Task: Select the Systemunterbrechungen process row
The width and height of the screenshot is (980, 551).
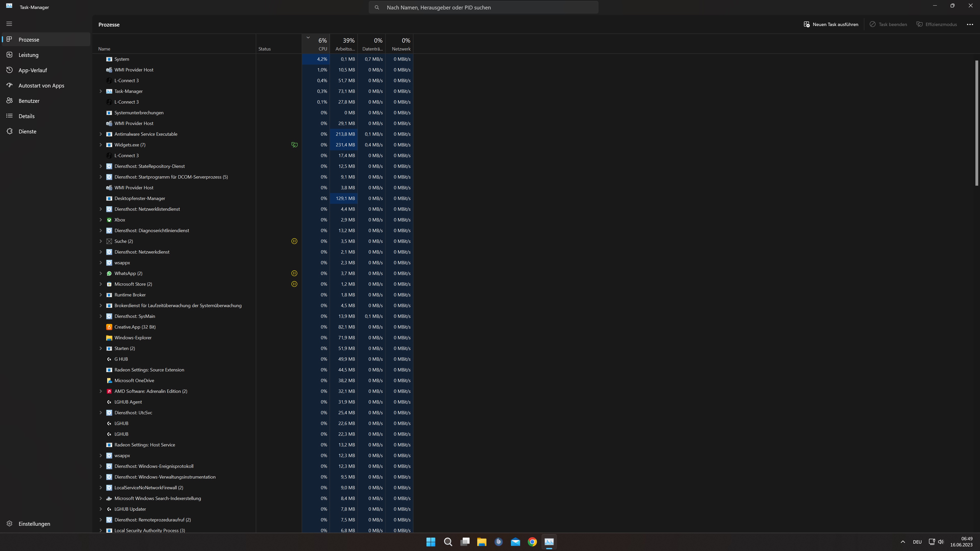Action: [253, 112]
